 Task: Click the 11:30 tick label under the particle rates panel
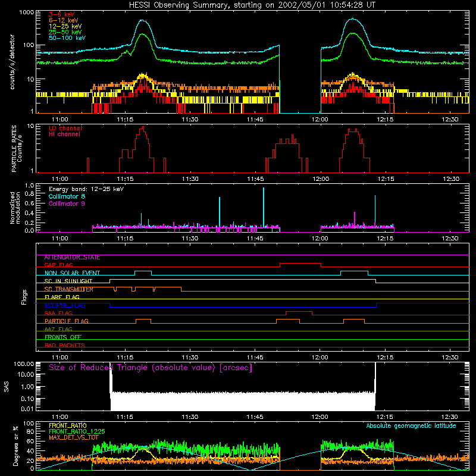(190, 179)
